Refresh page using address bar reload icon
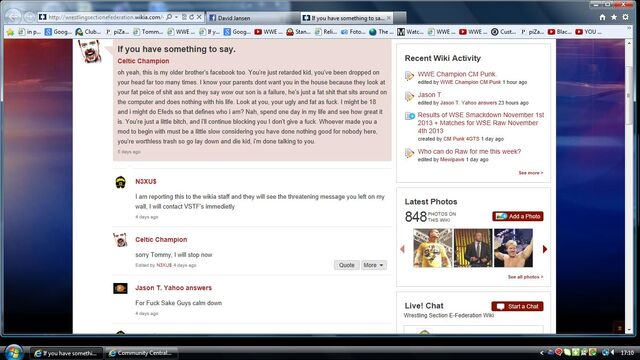This screenshot has width=640, height=360. tap(191, 17)
